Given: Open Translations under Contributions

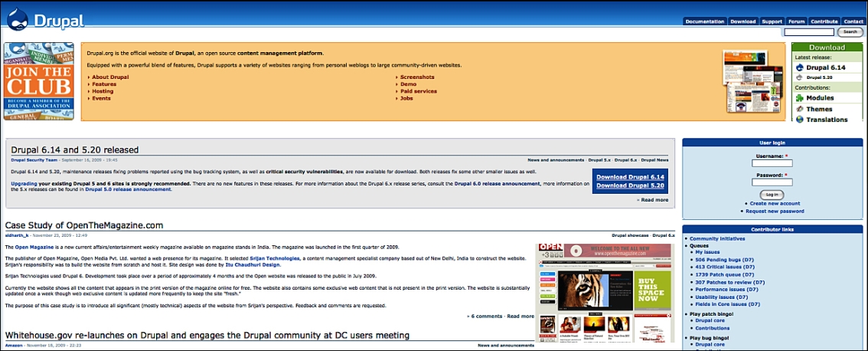Looking at the screenshot, I should click(827, 120).
